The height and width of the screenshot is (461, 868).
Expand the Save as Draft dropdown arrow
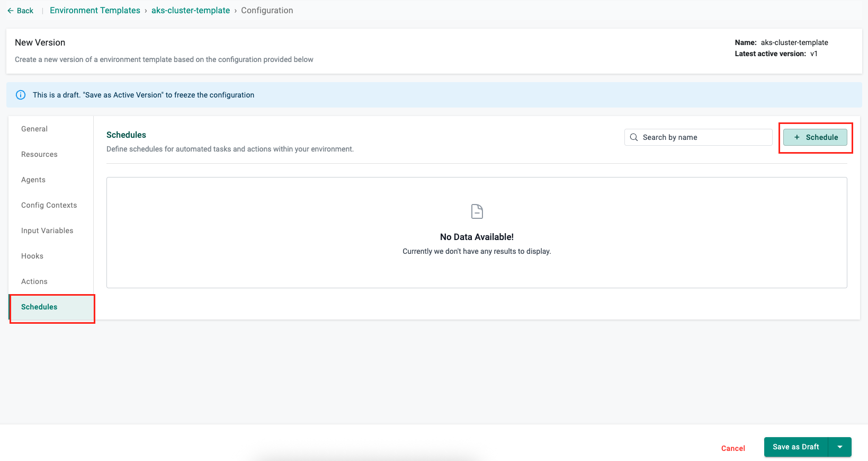(840, 447)
